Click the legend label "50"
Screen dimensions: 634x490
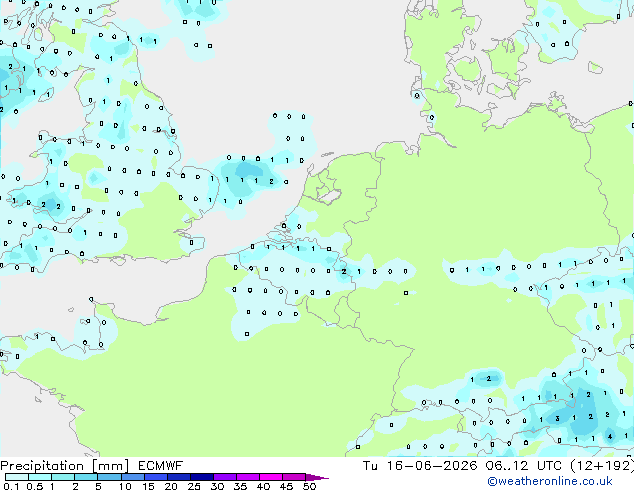click(309, 486)
